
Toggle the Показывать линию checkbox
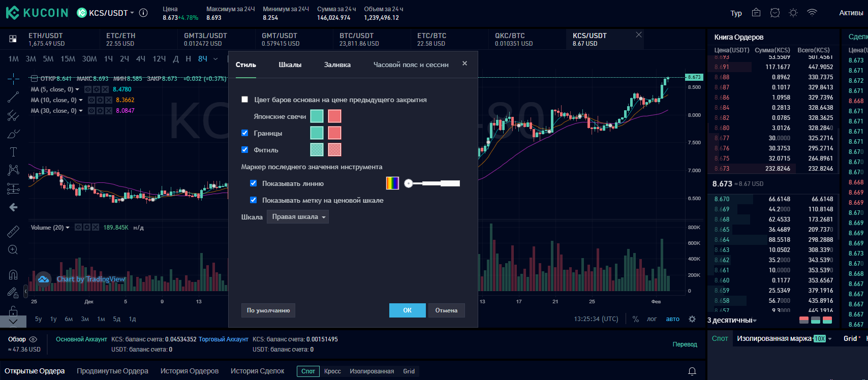tap(253, 183)
